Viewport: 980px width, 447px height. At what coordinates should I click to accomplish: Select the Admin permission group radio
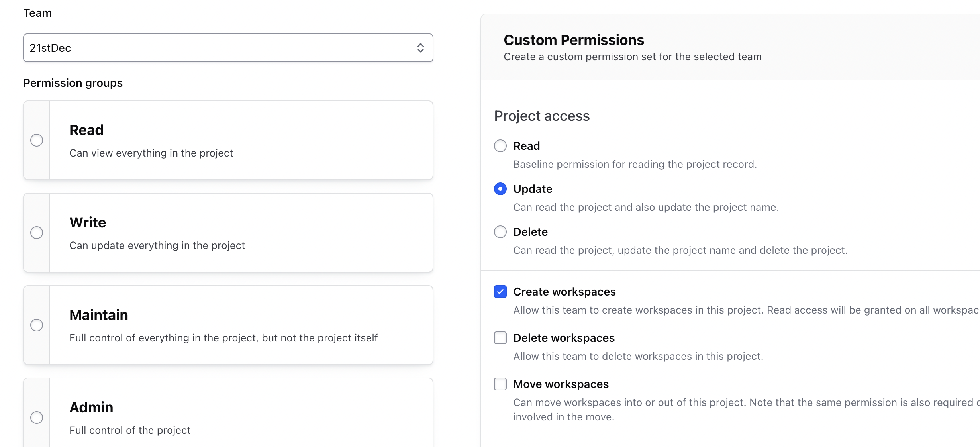(x=37, y=418)
